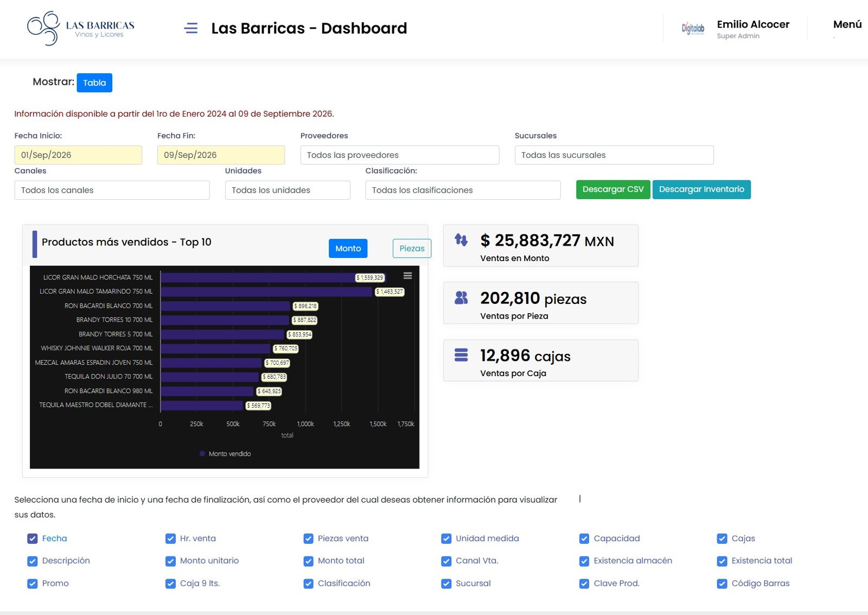
Task: Switch chart to Piezas view
Action: [x=412, y=248]
